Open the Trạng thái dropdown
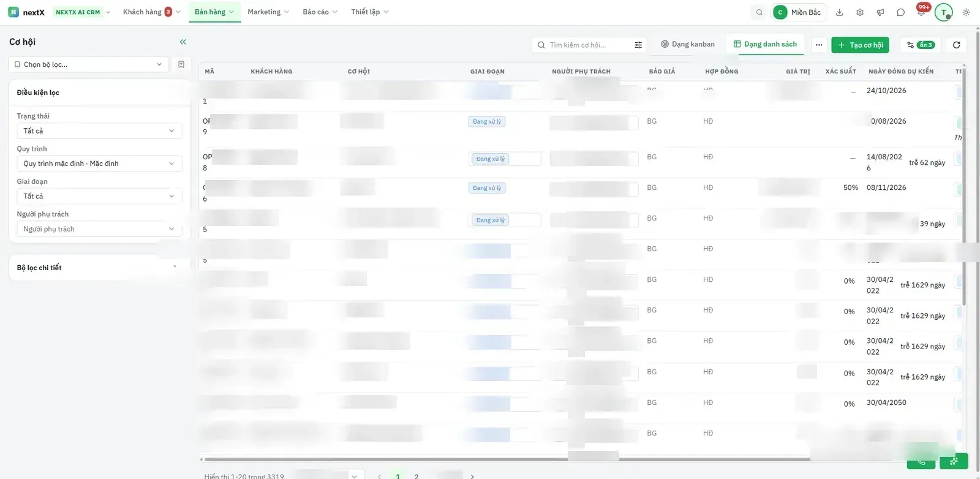The image size is (980, 479). 99,130
